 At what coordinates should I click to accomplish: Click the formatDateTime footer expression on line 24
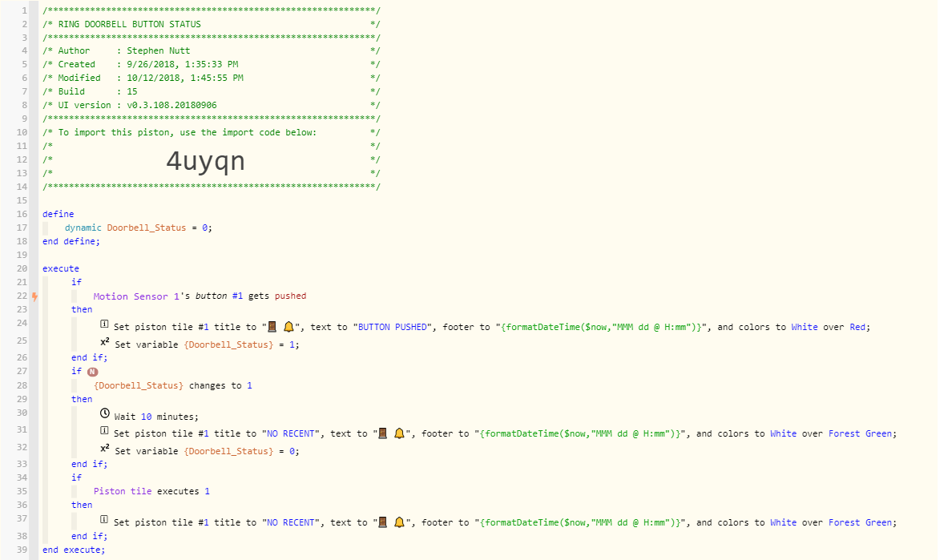[x=601, y=327]
